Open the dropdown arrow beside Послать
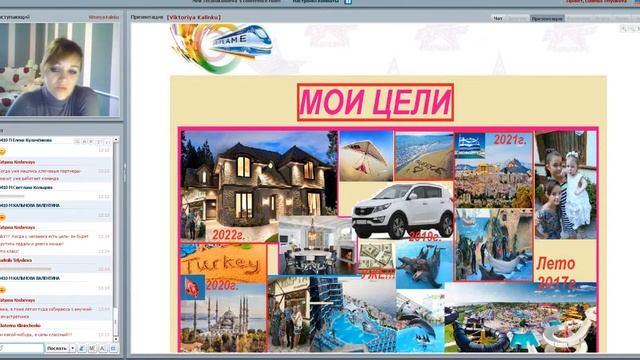The image size is (640, 360). point(72,348)
